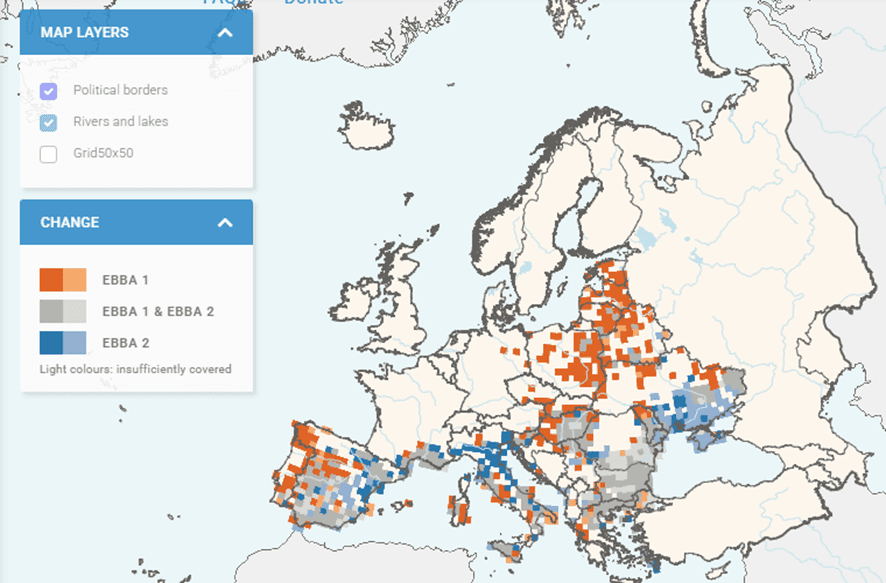886x583 pixels.
Task: Collapse the Map Layers panel chevron
Action: (225, 33)
